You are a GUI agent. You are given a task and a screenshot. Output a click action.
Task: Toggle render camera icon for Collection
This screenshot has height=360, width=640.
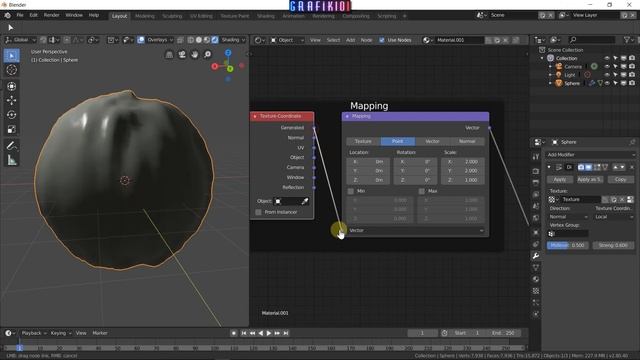pos(632,58)
